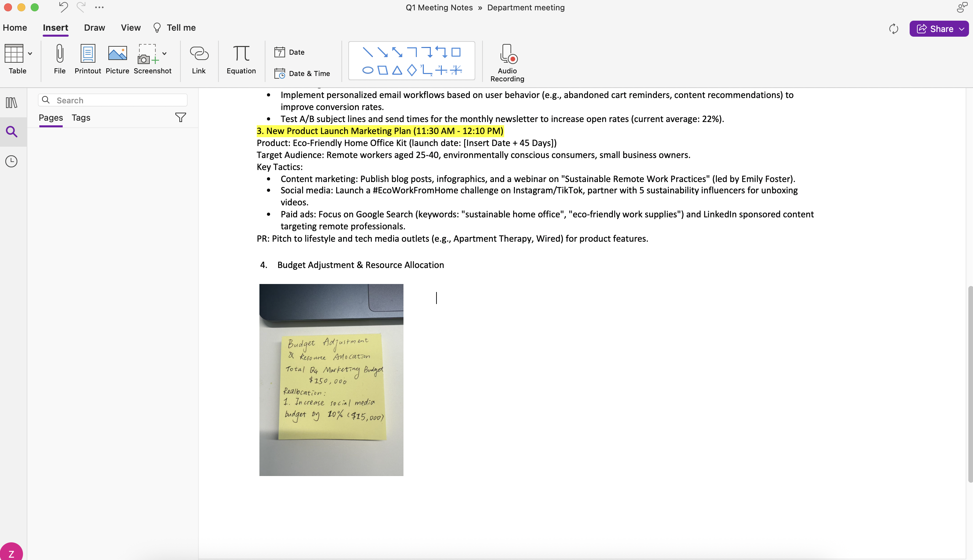The height and width of the screenshot is (560, 973).
Task: Select the straight line shape
Action: click(368, 52)
